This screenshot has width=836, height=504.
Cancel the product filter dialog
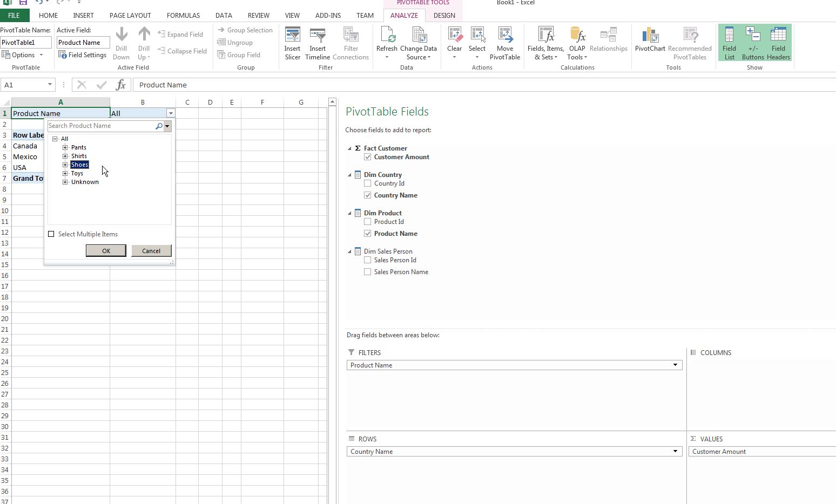(151, 250)
